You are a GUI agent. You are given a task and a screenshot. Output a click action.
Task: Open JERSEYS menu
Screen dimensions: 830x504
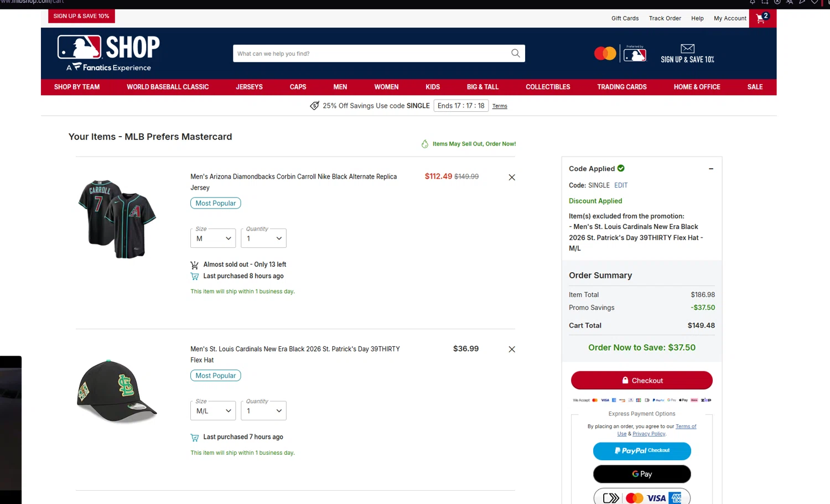point(249,87)
